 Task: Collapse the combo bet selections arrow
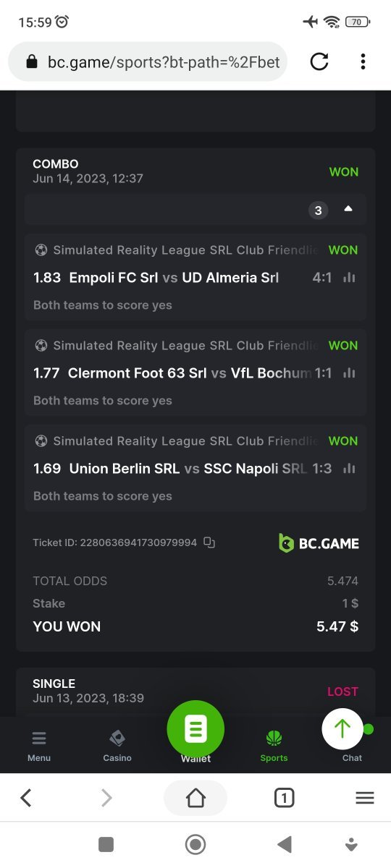(x=348, y=209)
